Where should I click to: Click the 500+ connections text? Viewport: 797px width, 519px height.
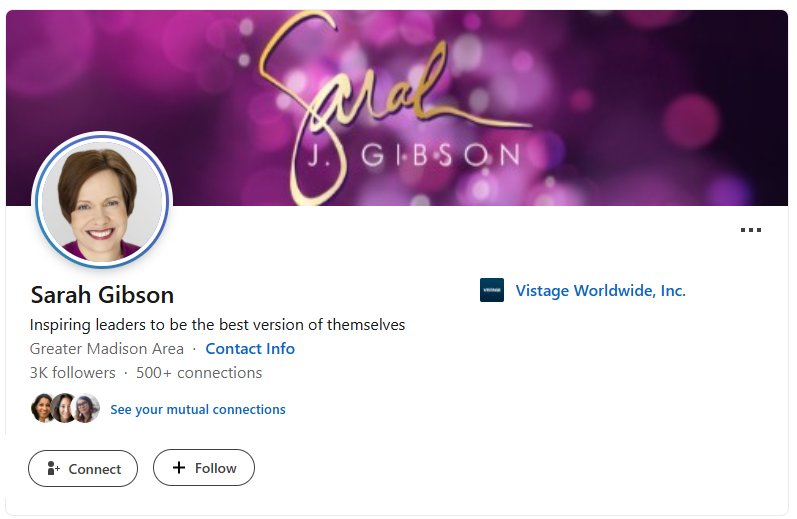pyautogui.click(x=199, y=373)
